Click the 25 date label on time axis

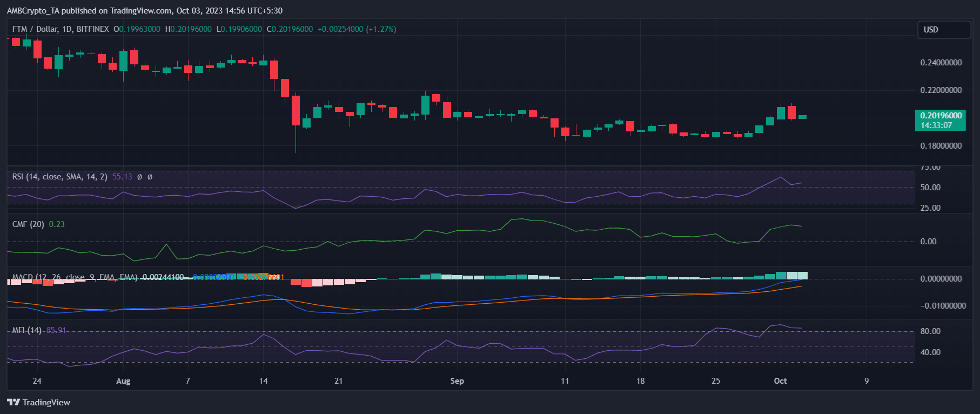click(x=716, y=381)
